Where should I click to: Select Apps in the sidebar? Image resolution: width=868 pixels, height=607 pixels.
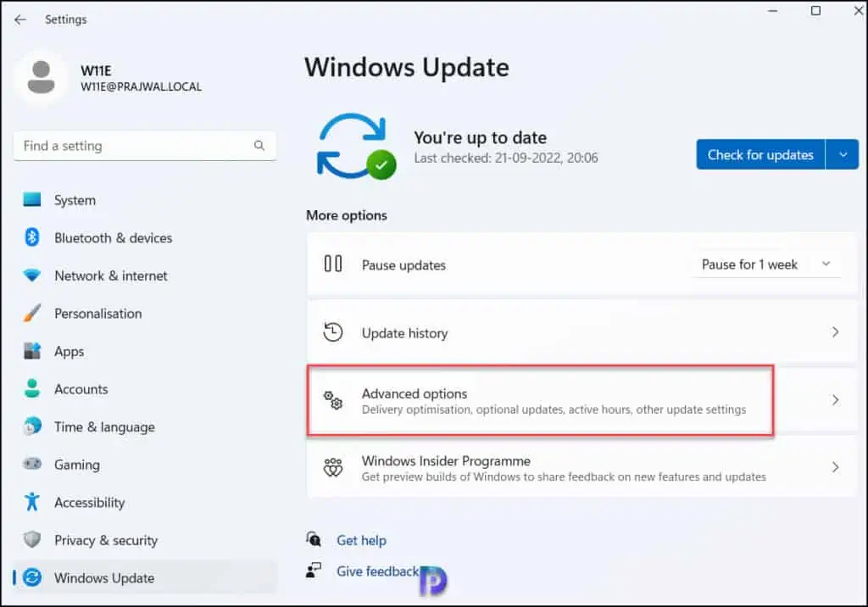click(x=144, y=351)
